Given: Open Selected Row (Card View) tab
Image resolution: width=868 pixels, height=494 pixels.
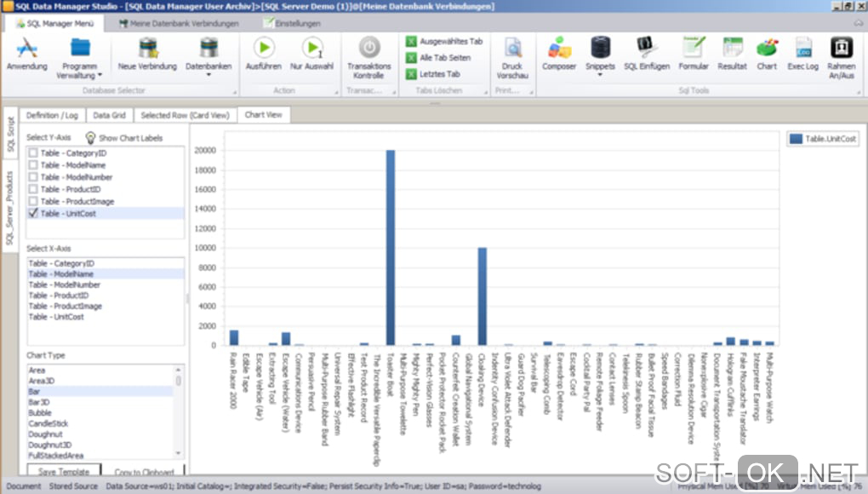Looking at the screenshot, I should (x=185, y=115).
